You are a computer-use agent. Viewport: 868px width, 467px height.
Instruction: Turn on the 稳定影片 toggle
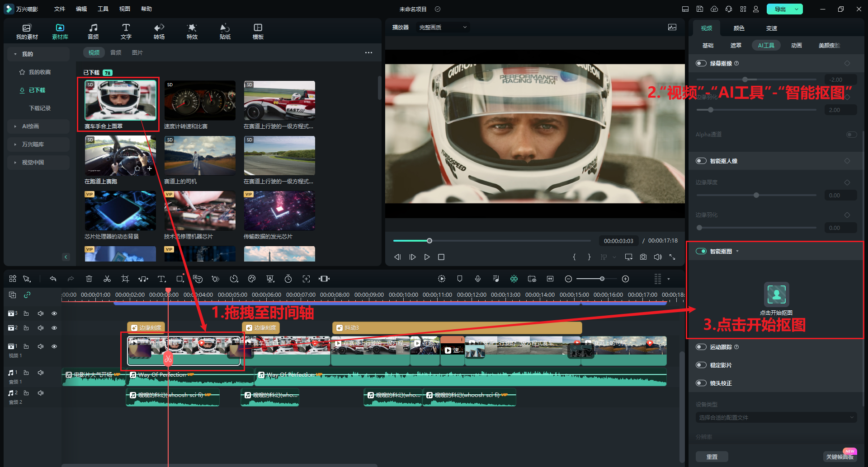[x=701, y=365]
